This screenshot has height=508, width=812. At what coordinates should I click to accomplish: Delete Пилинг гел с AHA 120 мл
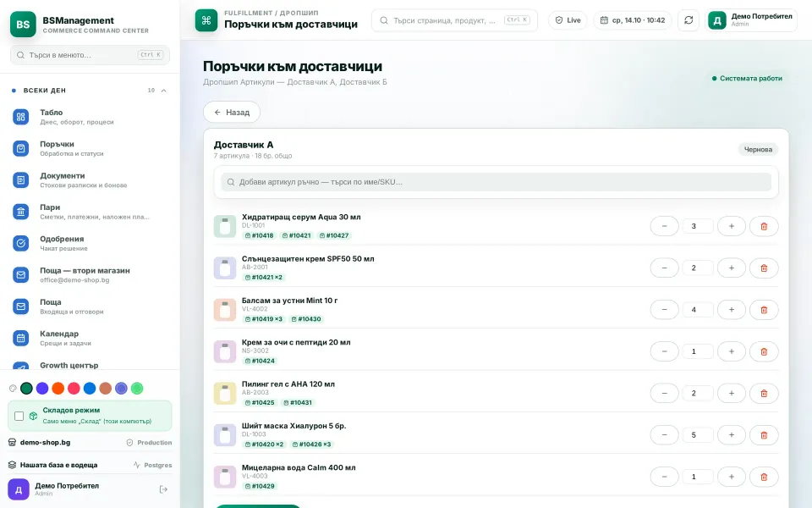764,394
